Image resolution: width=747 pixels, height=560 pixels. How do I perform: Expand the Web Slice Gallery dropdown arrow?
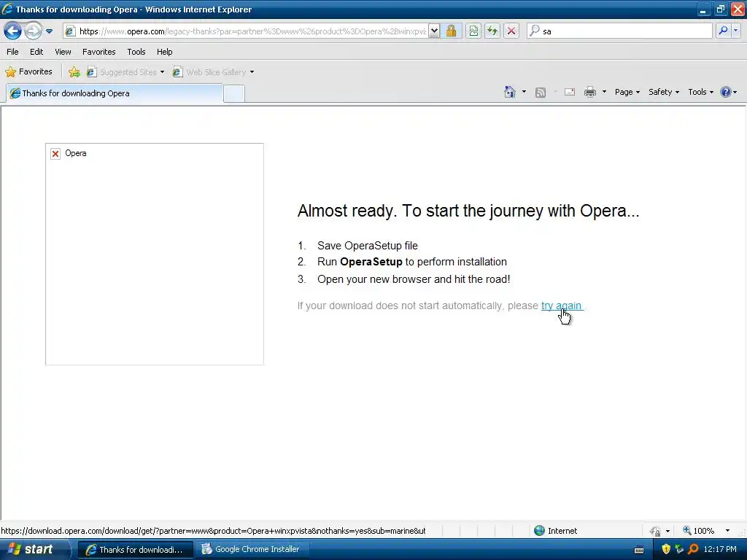[x=252, y=72]
